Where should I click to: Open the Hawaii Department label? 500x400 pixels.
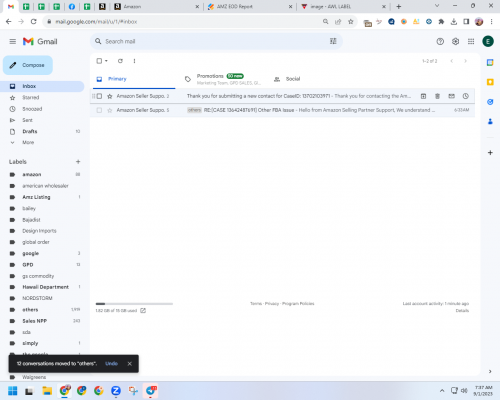[45, 287]
